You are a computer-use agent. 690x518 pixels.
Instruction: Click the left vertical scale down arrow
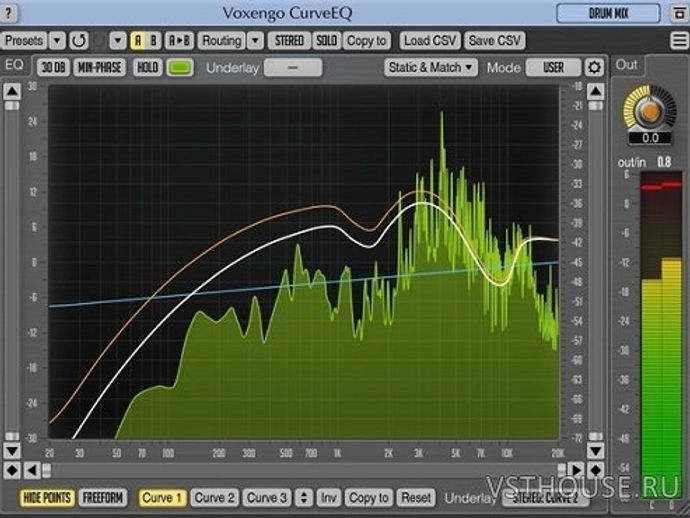[12, 451]
